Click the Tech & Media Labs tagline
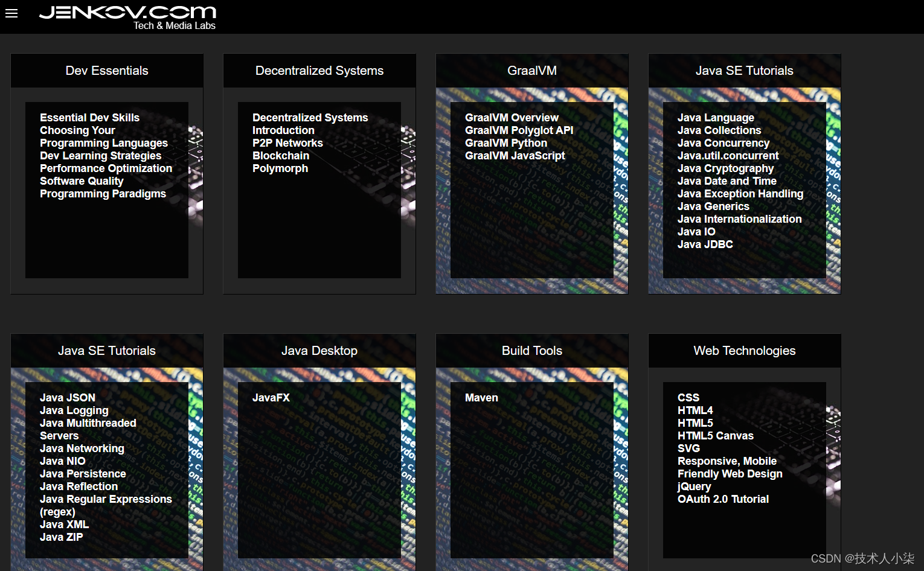The height and width of the screenshot is (571, 924). coord(175,25)
